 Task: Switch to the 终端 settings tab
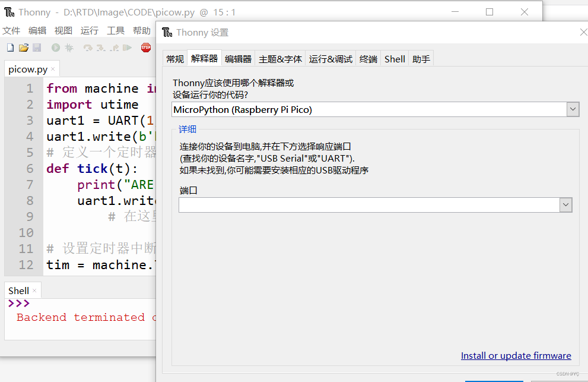point(368,59)
